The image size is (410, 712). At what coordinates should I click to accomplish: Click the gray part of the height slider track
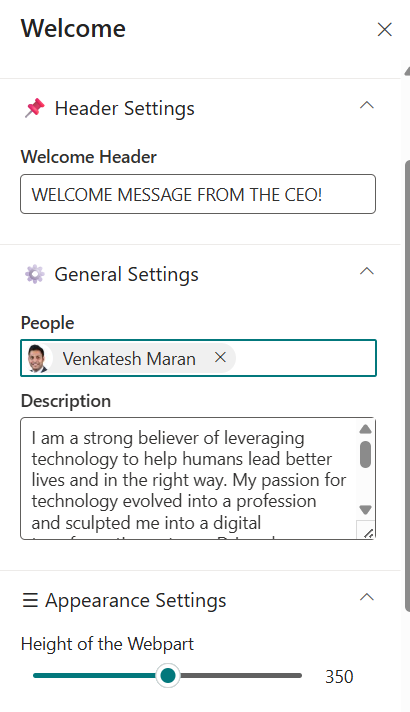pyautogui.click(x=241, y=675)
